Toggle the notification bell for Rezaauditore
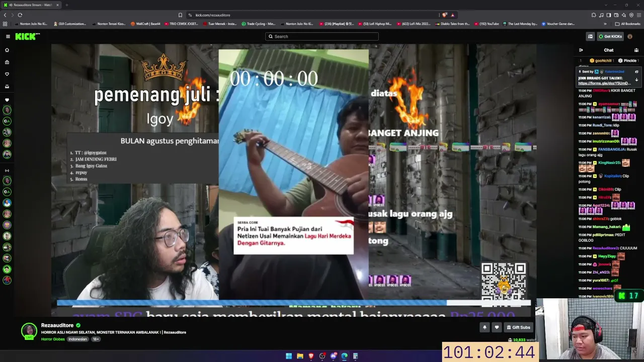Image resolution: width=644 pixels, height=362 pixels. point(485,327)
